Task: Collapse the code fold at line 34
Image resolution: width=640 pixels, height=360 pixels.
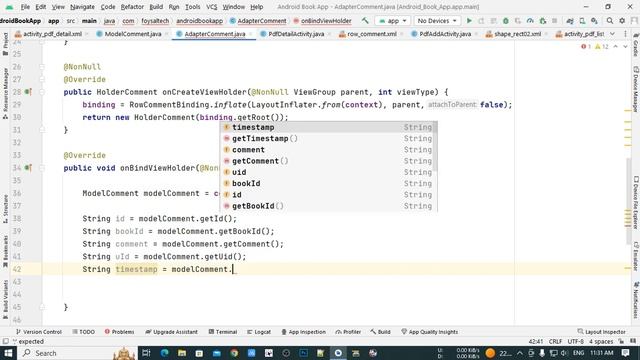Action: pos(42,168)
